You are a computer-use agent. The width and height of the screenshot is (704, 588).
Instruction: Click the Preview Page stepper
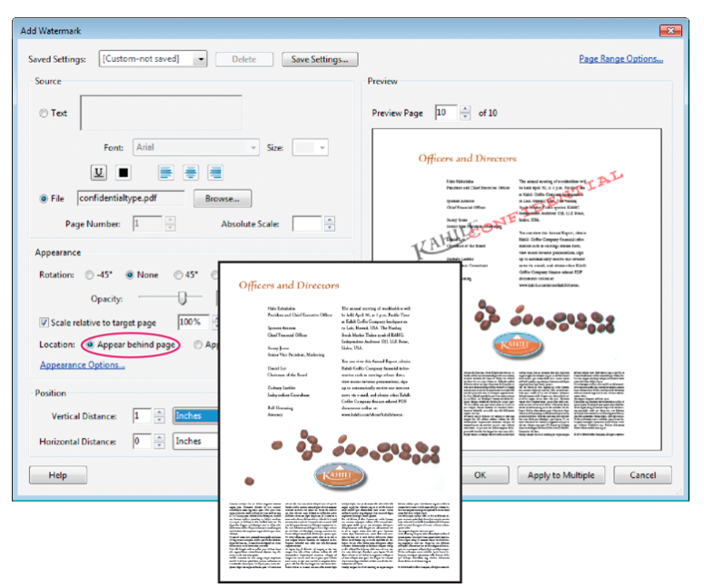(x=465, y=113)
